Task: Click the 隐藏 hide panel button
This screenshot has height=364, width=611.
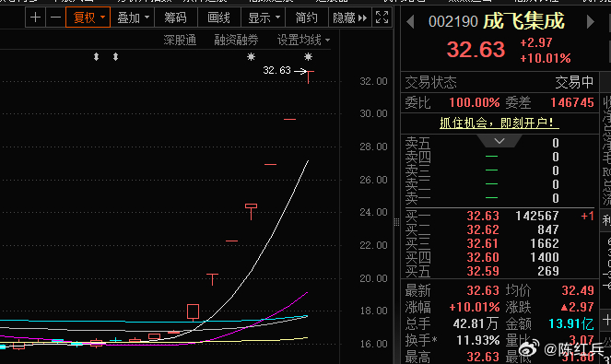Action: 350,18
